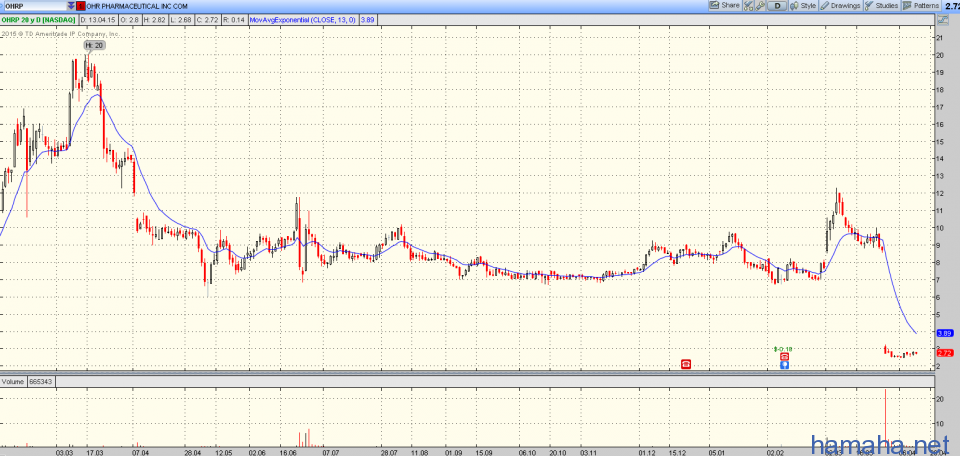Click the 'H: 20' high price bubble
This screenshot has height=456, width=960.
[95, 45]
